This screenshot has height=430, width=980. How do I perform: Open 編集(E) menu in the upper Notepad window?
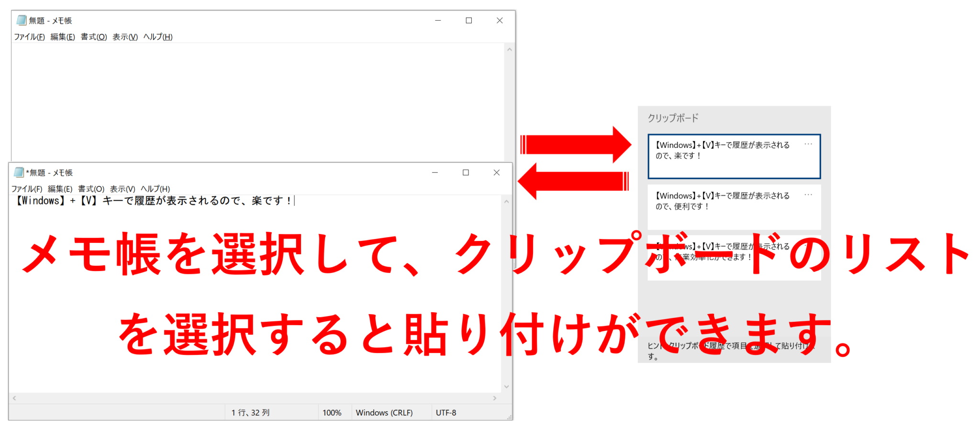[x=63, y=37]
